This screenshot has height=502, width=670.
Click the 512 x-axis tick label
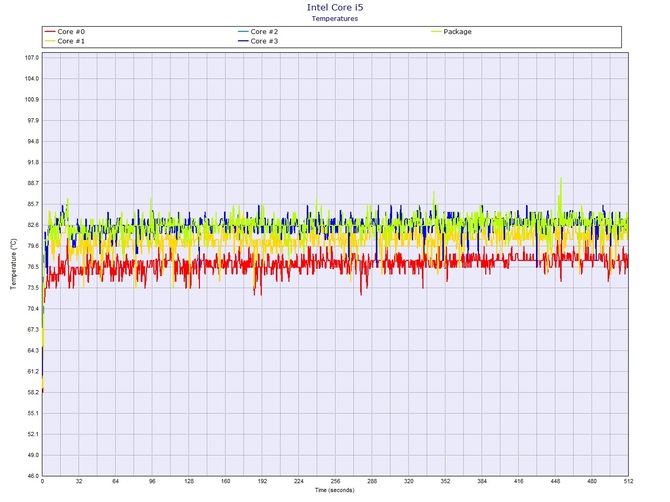click(x=628, y=481)
